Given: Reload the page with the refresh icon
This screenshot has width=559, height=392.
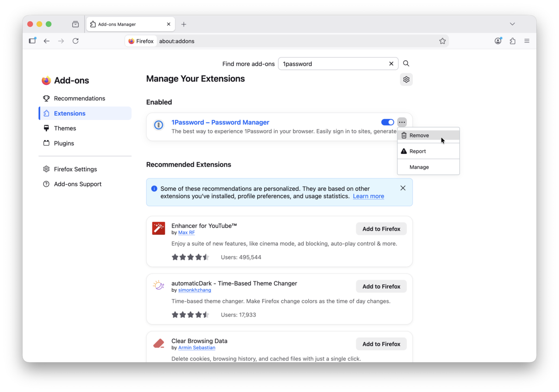Looking at the screenshot, I should tap(75, 41).
